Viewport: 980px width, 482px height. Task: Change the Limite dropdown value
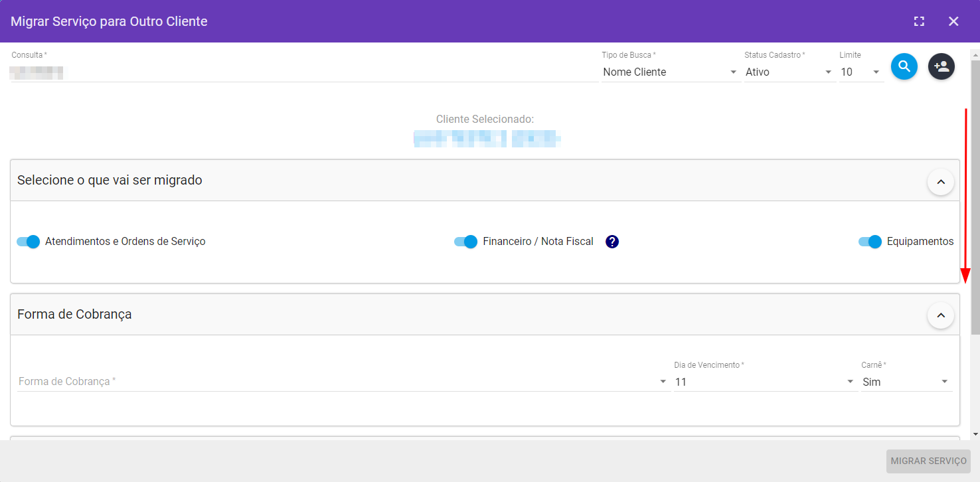(x=861, y=72)
